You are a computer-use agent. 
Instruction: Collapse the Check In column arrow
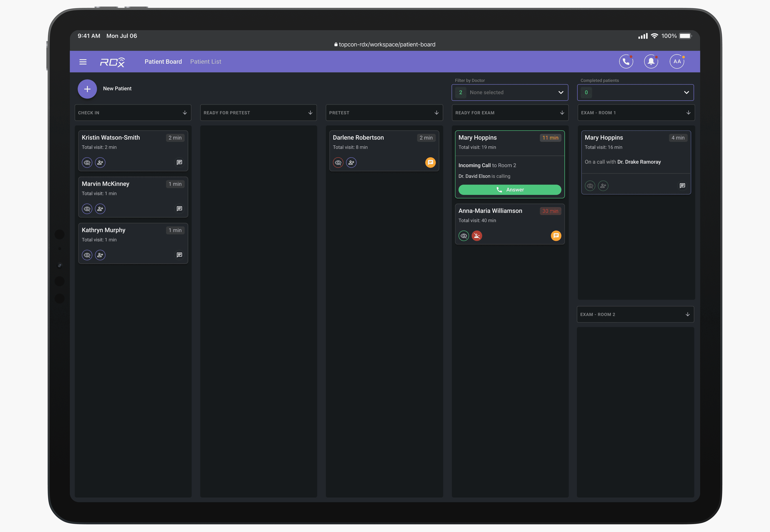point(185,113)
